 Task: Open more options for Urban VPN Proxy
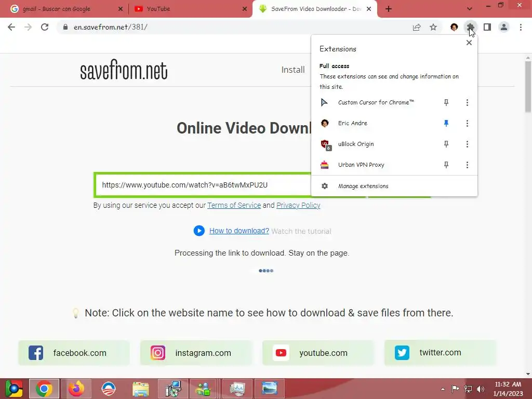coord(467,165)
